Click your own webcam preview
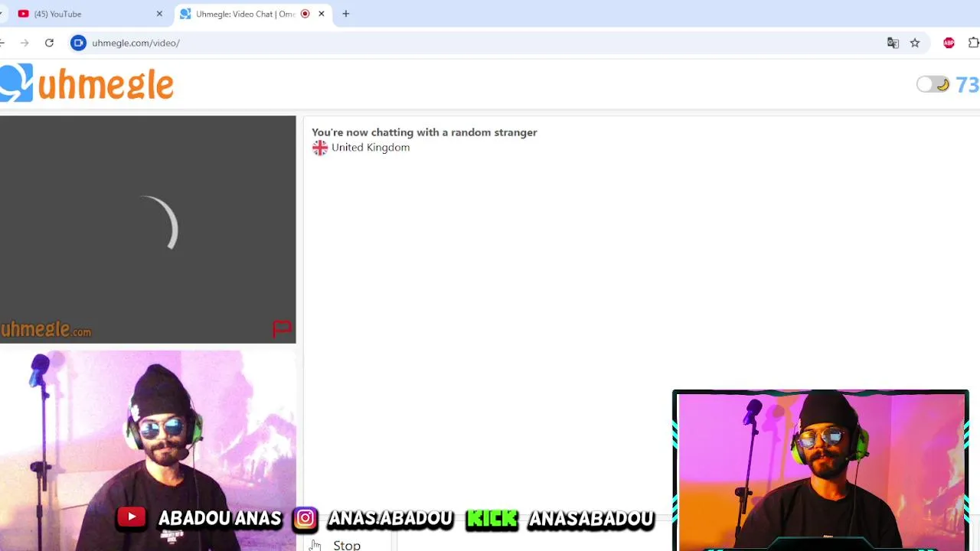Screen dimensions: 980x551 148,450
